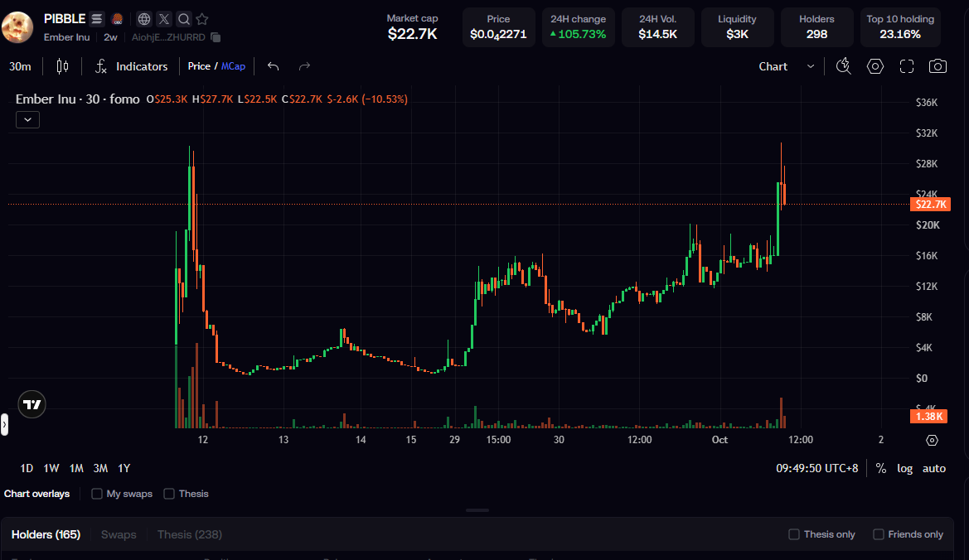Click the Top 10 holding 23.16% card

900,27
